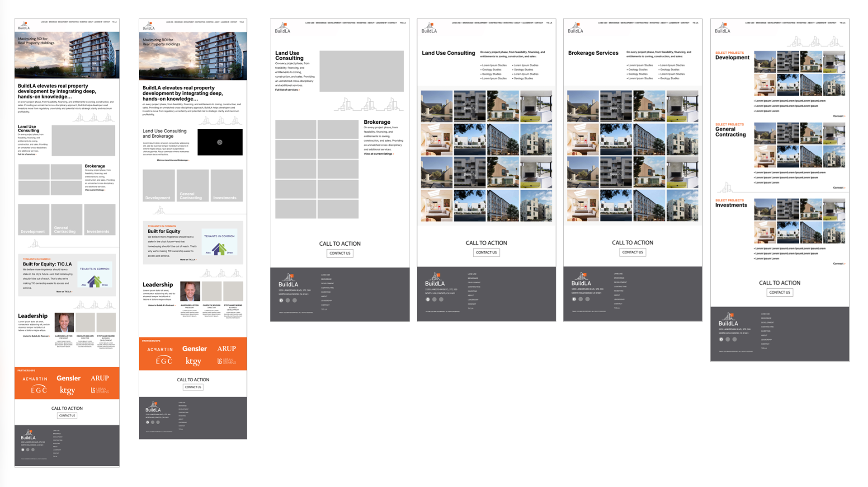Click Connect link under General Contracting projects
The width and height of the screenshot is (868, 487).
(x=839, y=187)
